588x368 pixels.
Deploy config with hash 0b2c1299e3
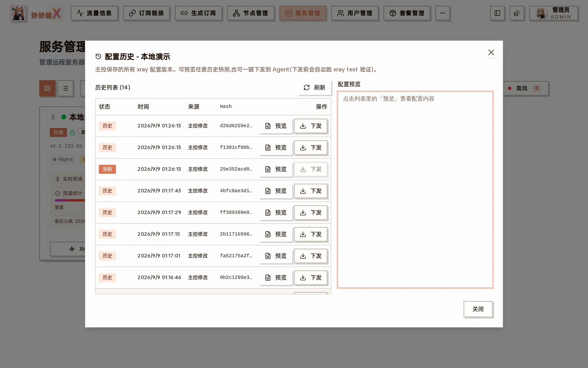311,277
